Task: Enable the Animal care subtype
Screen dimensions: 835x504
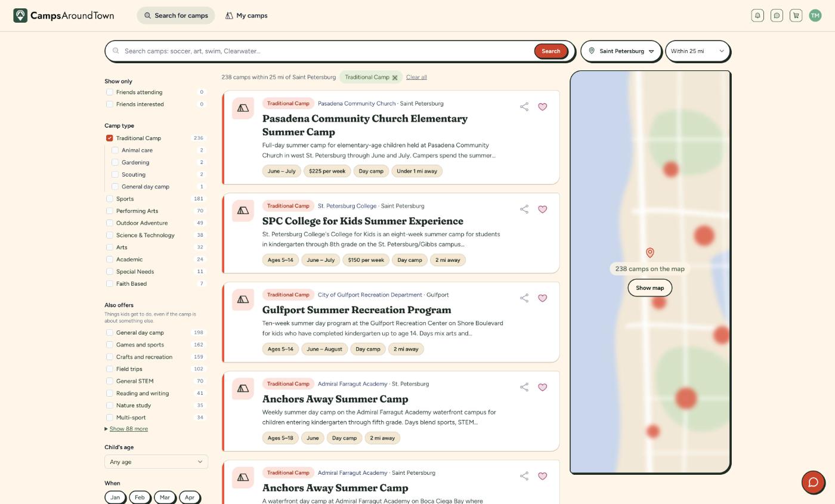Action: point(115,150)
